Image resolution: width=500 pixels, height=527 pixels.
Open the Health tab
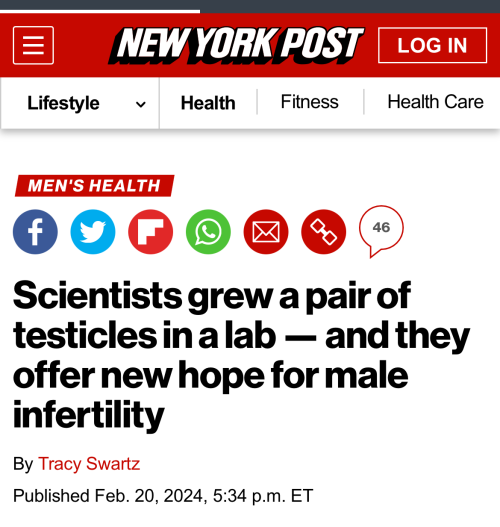click(208, 103)
